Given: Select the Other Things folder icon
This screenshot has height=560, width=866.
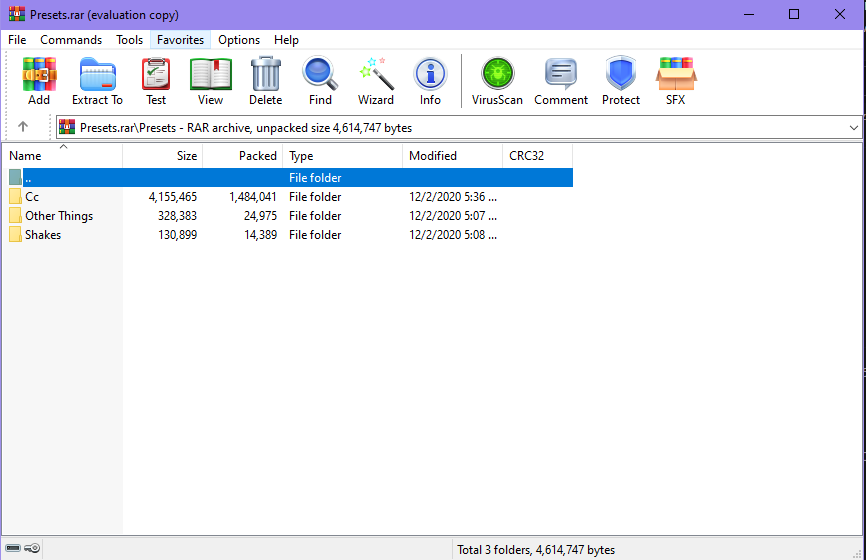Looking at the screenshot, I should point(15,215).
